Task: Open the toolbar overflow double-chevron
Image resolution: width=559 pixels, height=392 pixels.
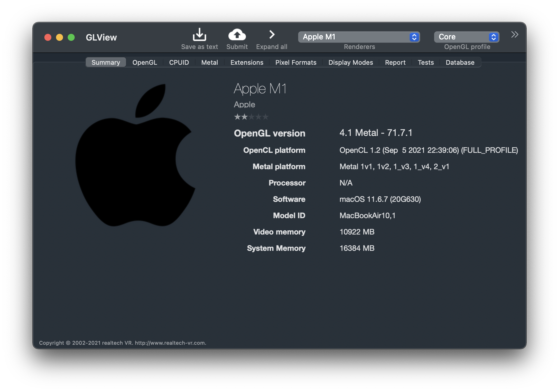Action: 515,34
